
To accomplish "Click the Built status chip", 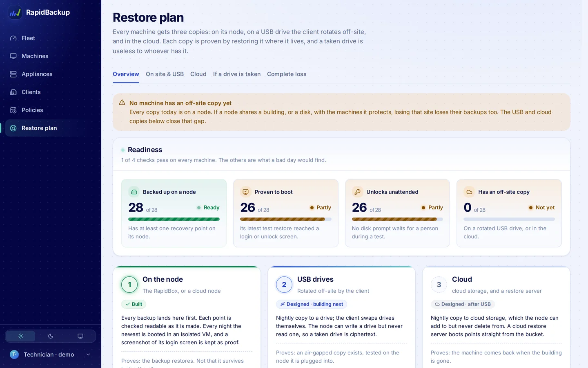I will coord(134,304).
